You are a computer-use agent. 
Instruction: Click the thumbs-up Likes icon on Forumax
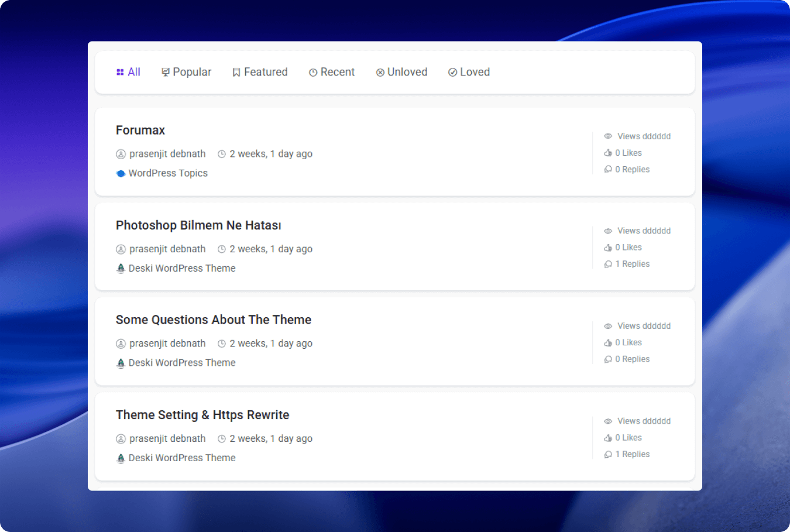click(x=608, y=153)
